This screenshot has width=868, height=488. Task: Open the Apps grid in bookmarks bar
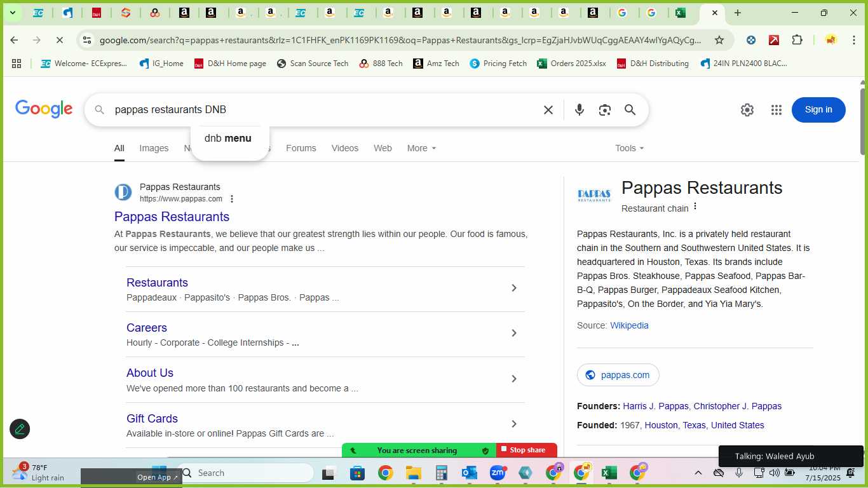pyautogui.click(x=17, y=64)
